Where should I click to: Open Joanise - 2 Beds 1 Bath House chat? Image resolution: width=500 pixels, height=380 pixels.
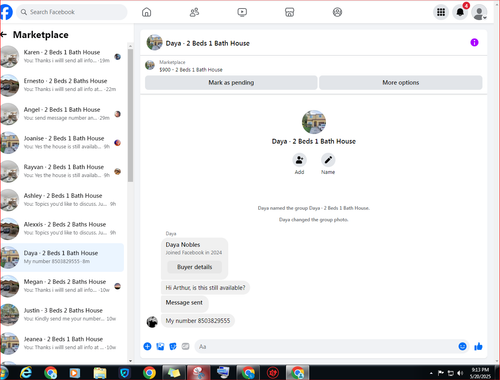click(x=62, y=143)
